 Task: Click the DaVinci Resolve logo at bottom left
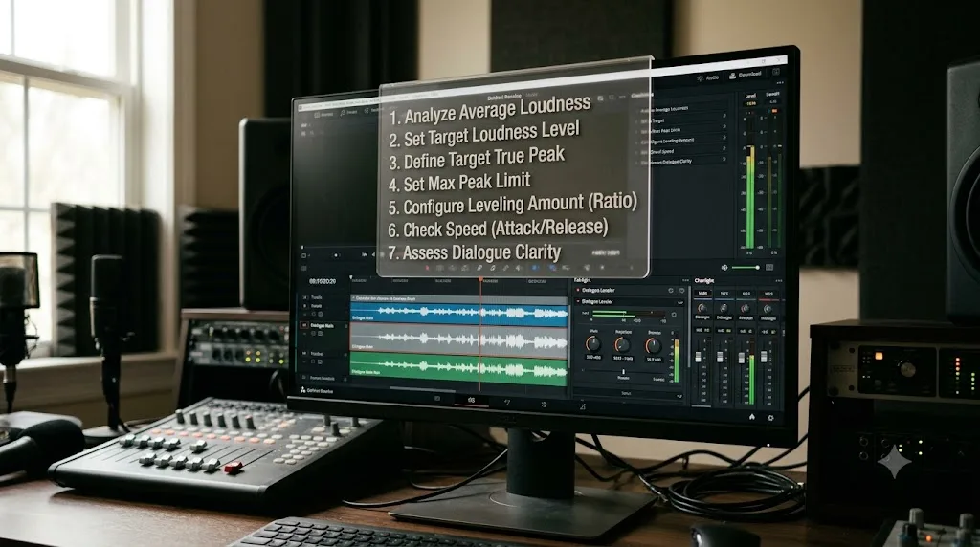[303, 390]
